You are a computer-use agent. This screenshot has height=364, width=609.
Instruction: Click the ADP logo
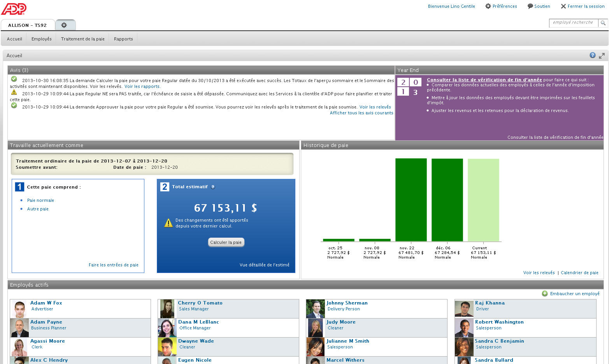(x=14, y=9)
